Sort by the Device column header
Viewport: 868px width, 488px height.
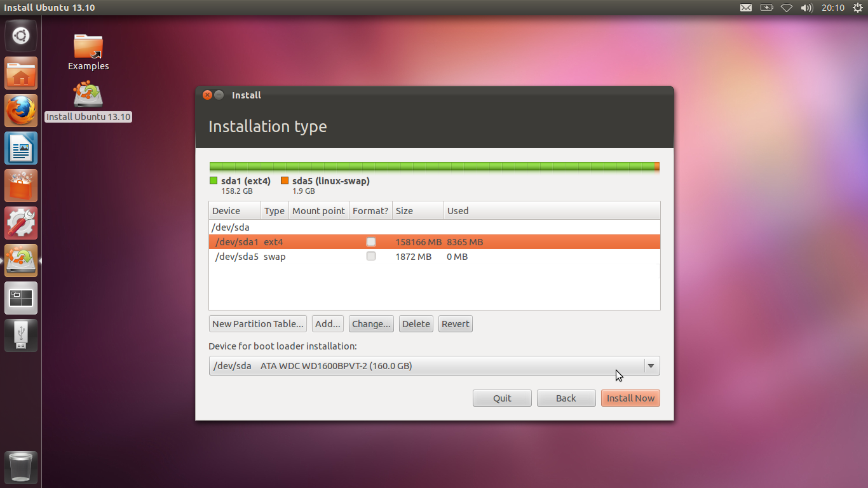point(234,211)
